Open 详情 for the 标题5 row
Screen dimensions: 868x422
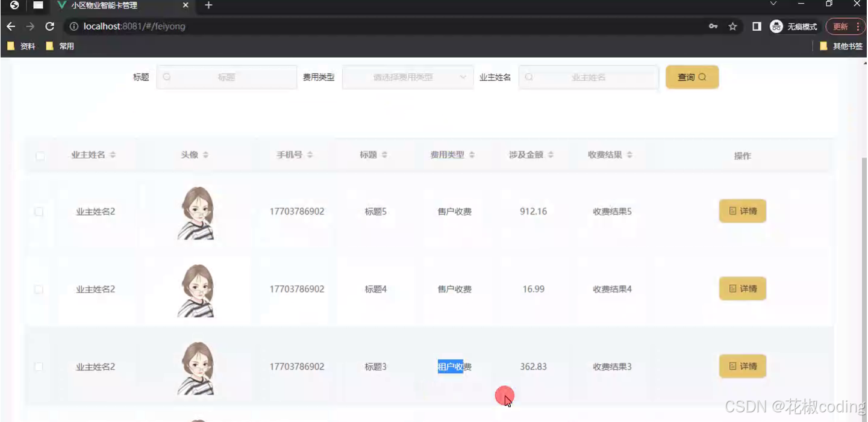tap(743, 211)
